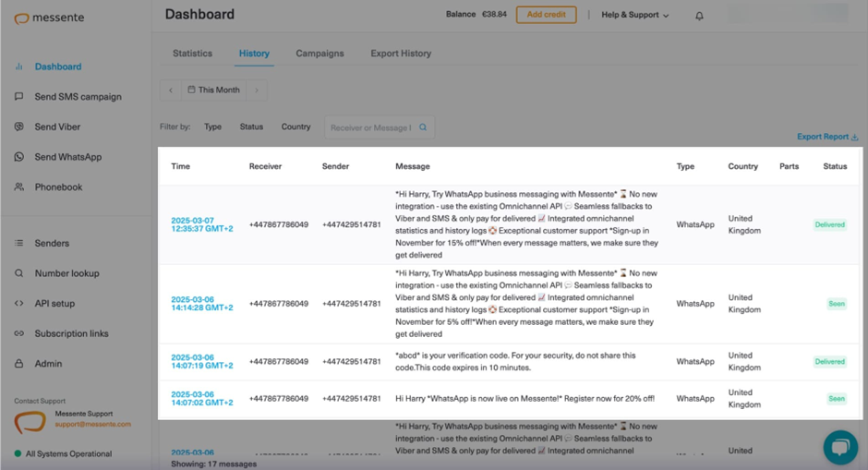Expand the Help & Support dropdown
868x470 pixels.
click(635, 15)
